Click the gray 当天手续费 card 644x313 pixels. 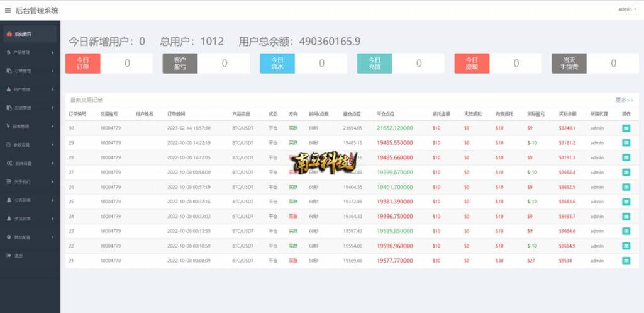pos(569,64)
